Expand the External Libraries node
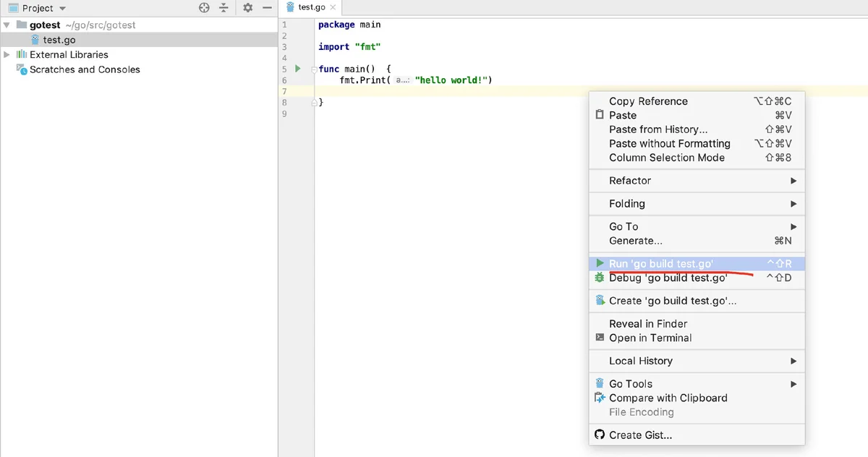This screenshot has height=457, width=868. tap(7, 54)
